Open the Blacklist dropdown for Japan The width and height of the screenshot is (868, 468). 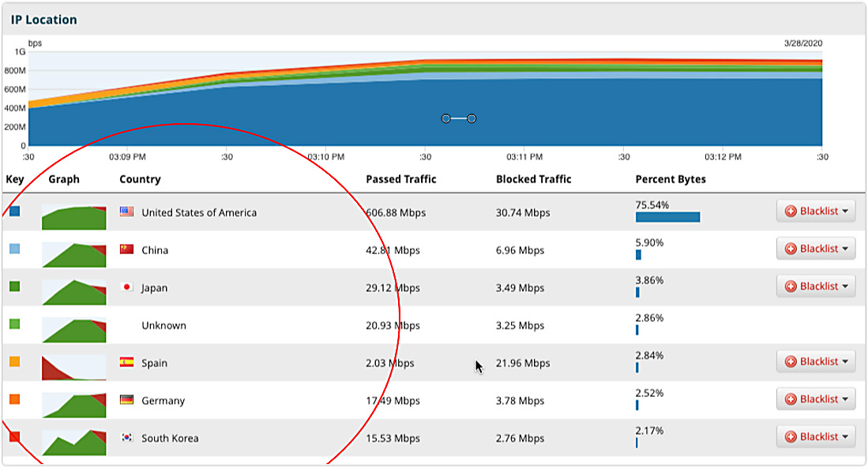pos(815,286)
